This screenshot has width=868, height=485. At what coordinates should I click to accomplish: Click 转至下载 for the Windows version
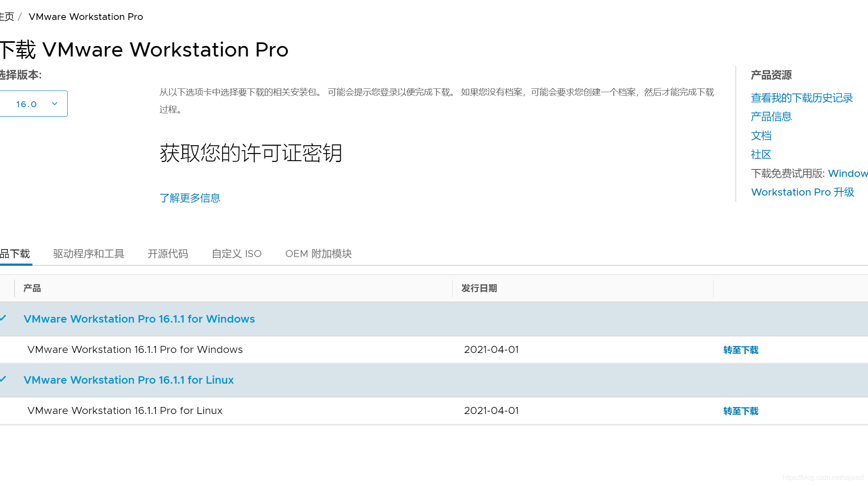(x=741, y=350)
